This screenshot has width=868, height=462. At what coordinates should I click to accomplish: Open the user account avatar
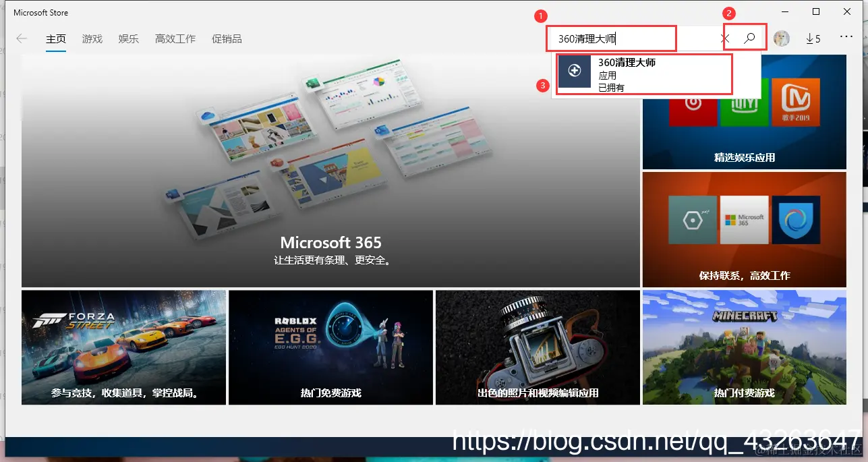782,38
